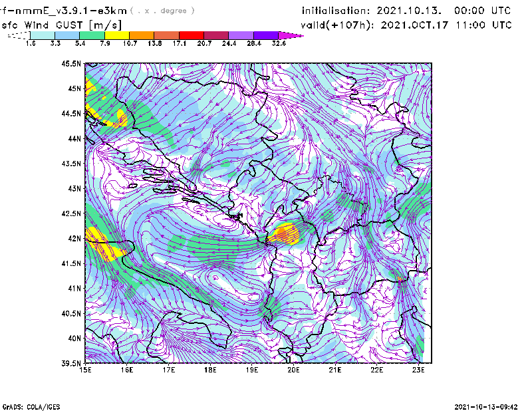Viewport: 532px width, 411px height.
Task: Select the salmon 13.8–17.1 legend swatch
Action: tap(167, 35)
